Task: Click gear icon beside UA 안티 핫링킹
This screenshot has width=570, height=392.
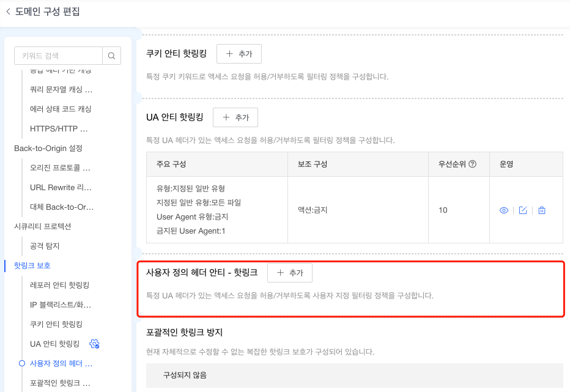Action: [x=94, y=344]
